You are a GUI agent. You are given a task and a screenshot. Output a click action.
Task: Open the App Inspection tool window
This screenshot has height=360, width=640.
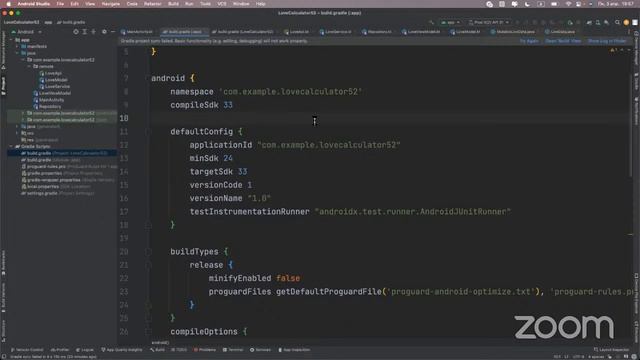tap(294, 350)
